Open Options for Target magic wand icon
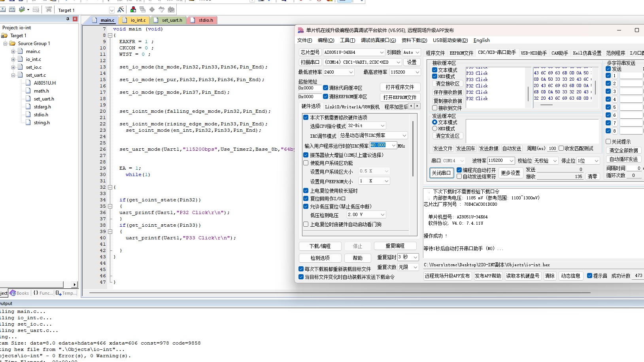The height and width of the screenshot is (362, 644). coord(121,9)
